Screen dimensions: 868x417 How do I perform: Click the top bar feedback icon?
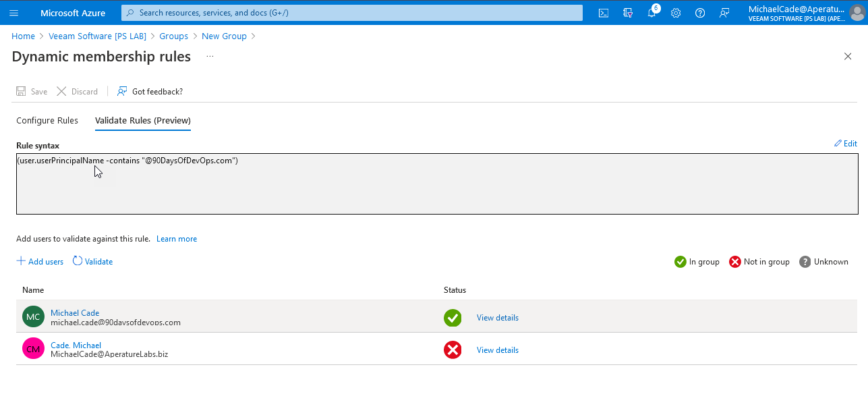[724, 13]
